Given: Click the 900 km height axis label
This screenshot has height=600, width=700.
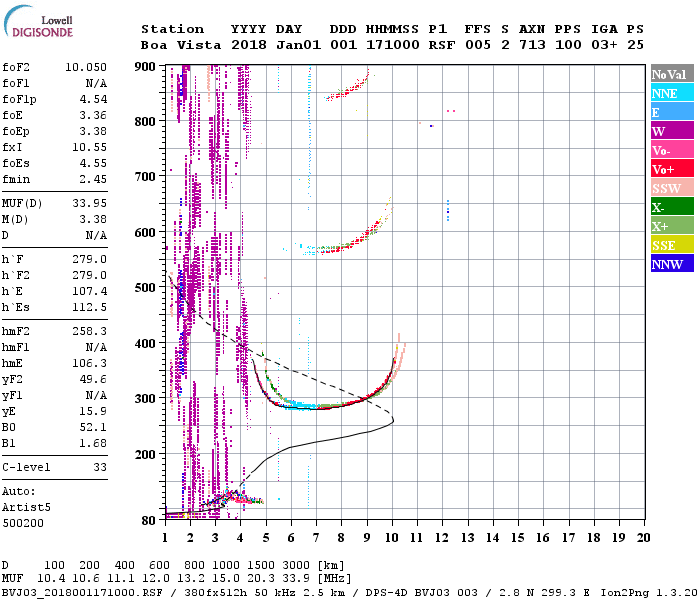Looking at the screenshot, I should click(145, 67).
